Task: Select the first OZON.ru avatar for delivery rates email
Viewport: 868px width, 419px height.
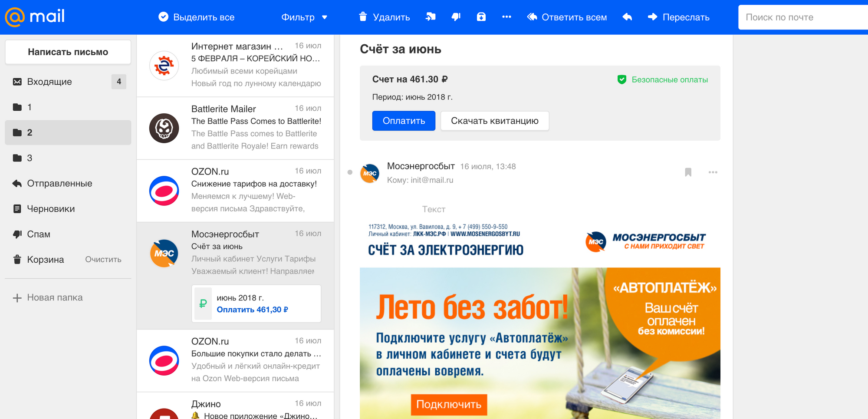Action: [x=164, y=191]
